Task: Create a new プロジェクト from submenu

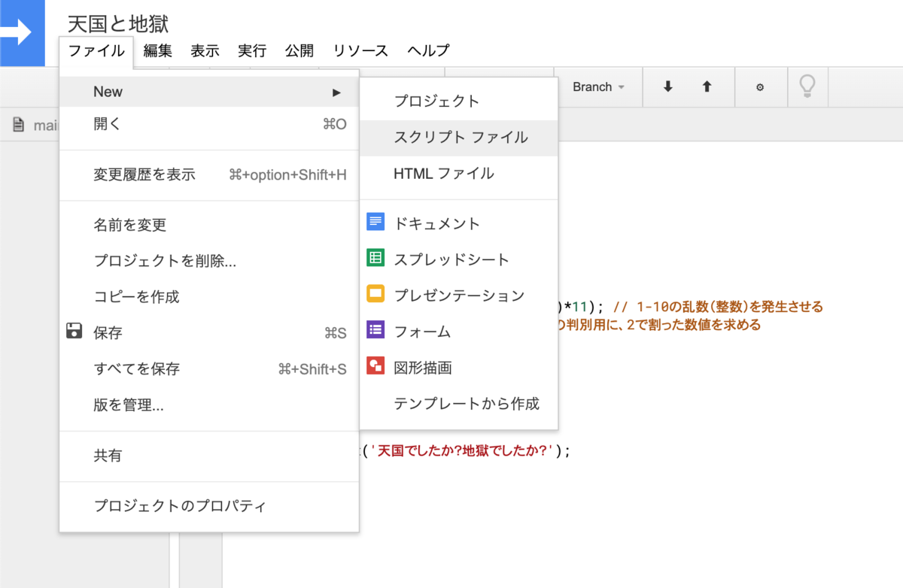Action: [459, 102]
